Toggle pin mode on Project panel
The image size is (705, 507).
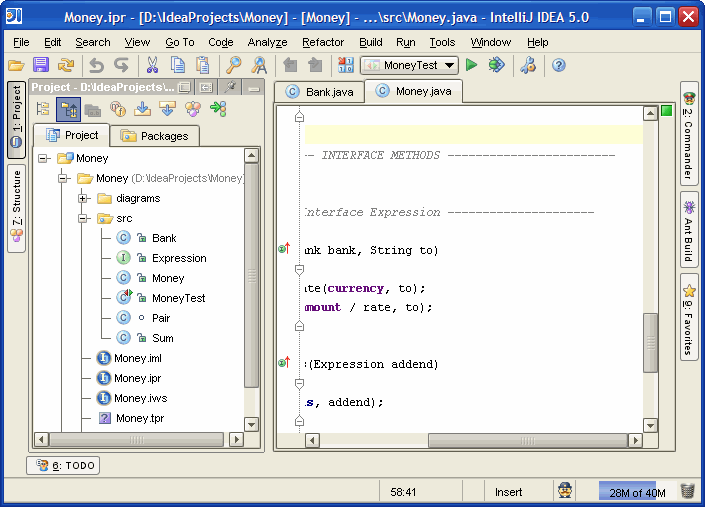(x=231, y=87)
